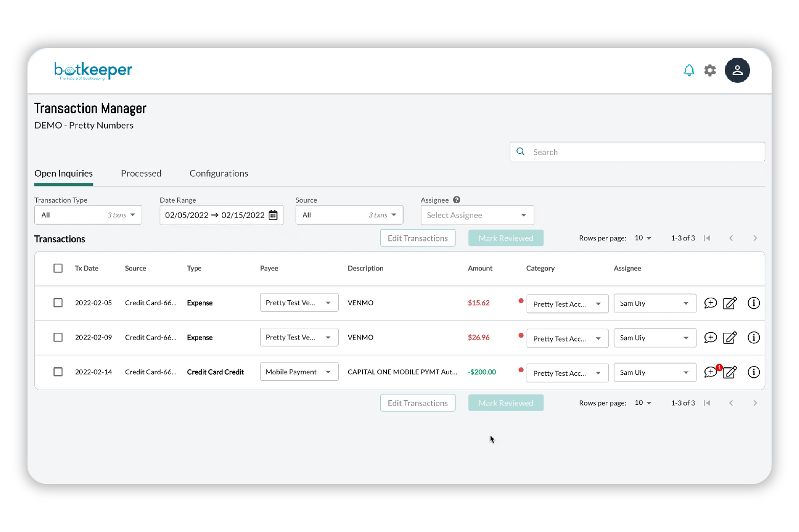Check the select-all checkbox in the table header

pos(58,268)
